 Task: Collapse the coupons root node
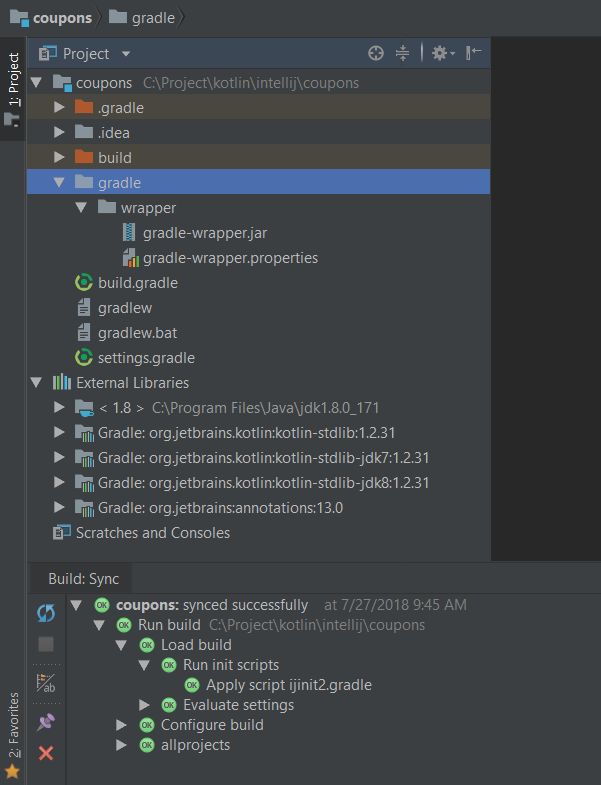(x=36, y=82)
